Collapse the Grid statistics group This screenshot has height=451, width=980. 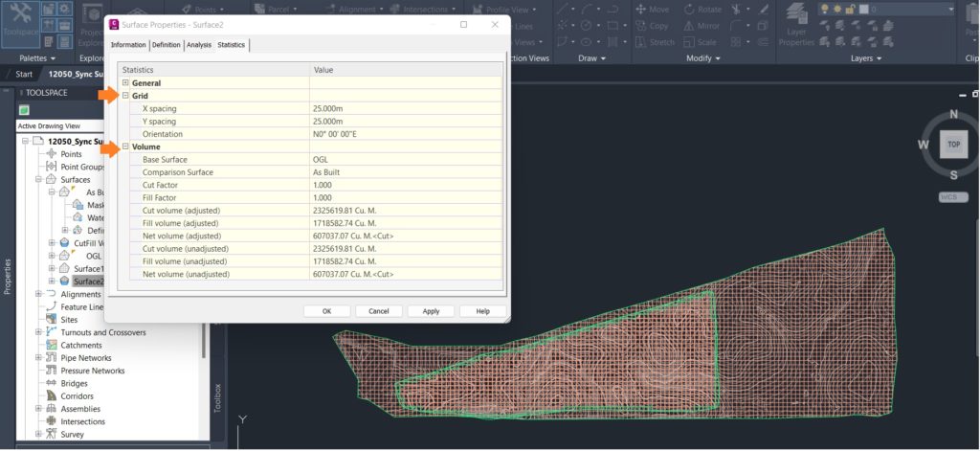125,96
